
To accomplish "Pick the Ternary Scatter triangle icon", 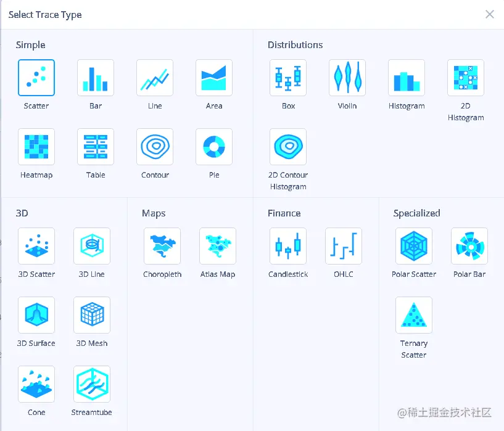I will click(414, 315).
